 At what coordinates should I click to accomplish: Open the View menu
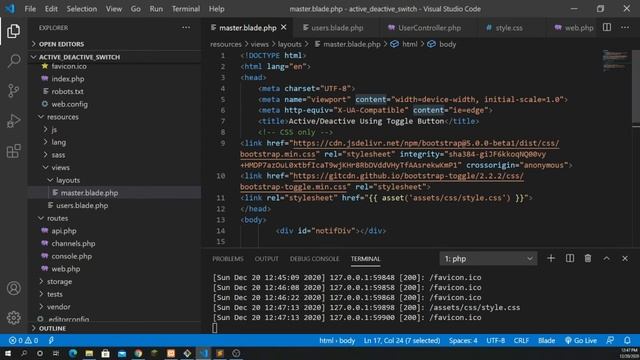113,9
